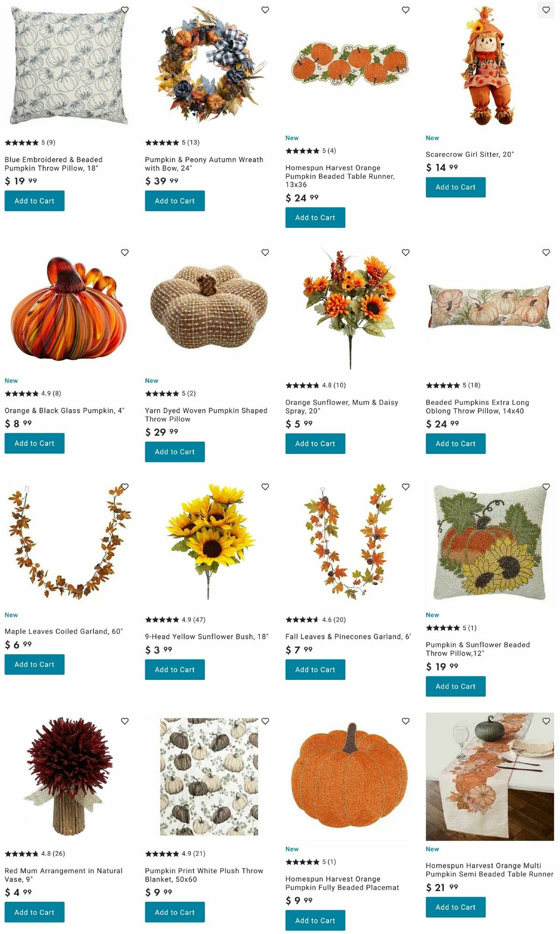Save Scarecrow Girl Sitter to wishlist
Image resolution: width=560 pixels, height=934 pixels.
coord(546,10)
